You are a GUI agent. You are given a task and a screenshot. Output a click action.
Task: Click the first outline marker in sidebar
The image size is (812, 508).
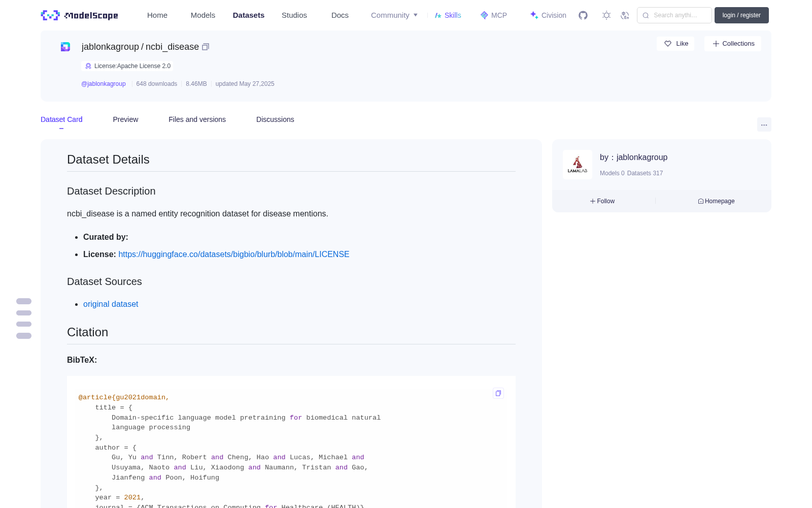tap(24, 301)
